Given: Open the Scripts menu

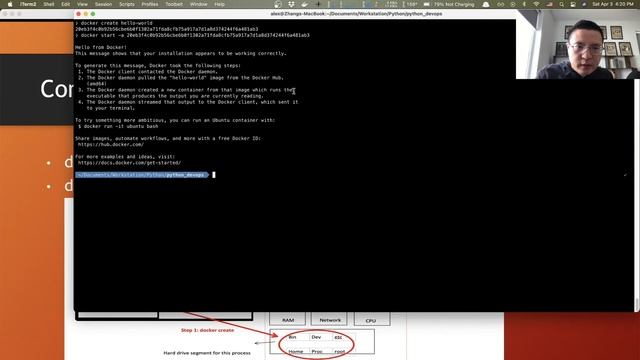Looking at the screenshot, I should click(x=127, y=4).
